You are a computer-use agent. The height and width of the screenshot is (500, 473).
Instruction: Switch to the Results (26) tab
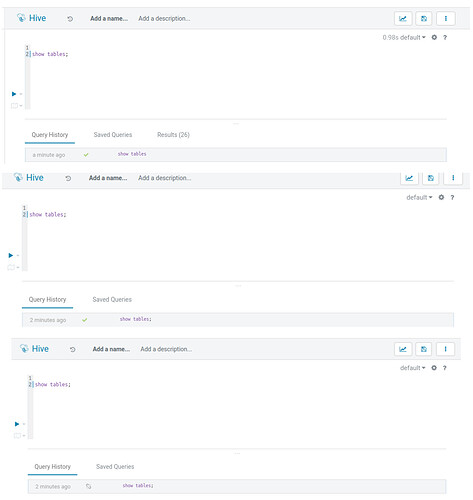(x=173, y=135)
